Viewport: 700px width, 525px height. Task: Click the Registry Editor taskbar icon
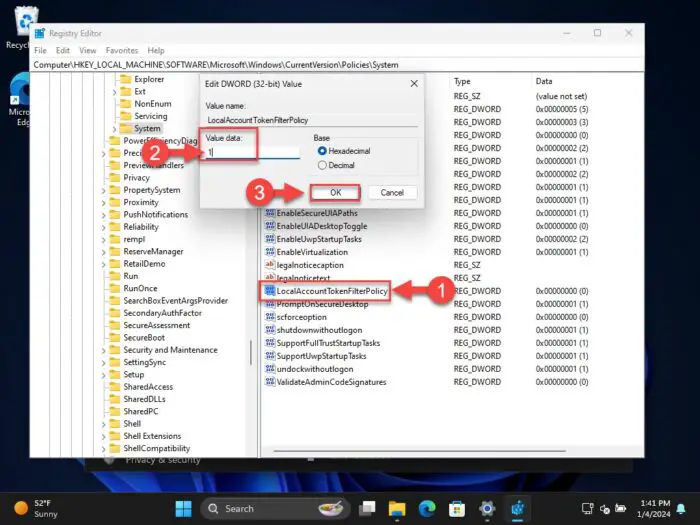517,508
